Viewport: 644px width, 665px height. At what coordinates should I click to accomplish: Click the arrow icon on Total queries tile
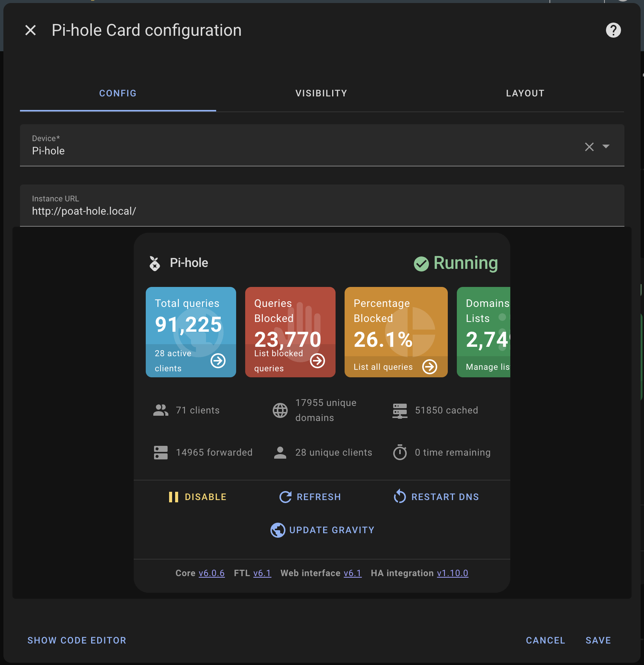218,360
